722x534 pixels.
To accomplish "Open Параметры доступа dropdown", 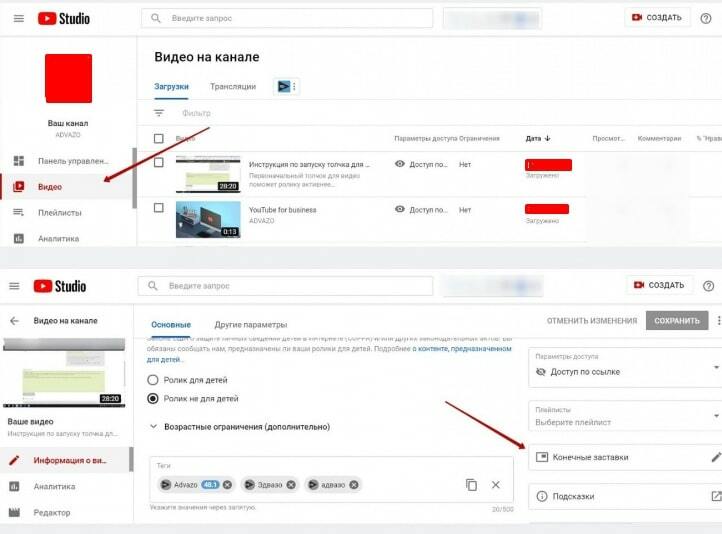I will click(625, 367).
